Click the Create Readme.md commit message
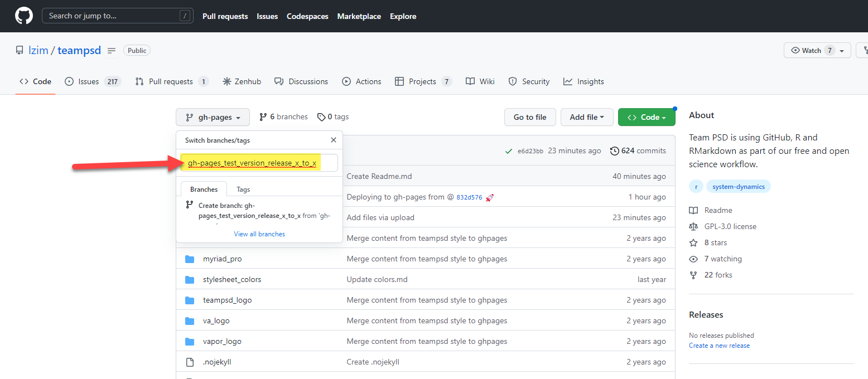This screenshot has width=868, height=379. (x=379, y=176)
